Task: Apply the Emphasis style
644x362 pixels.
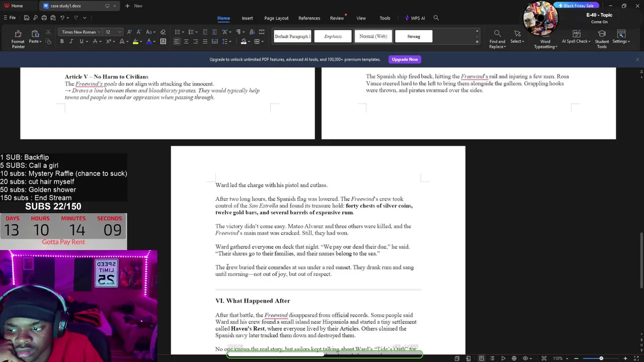Action: [x=333, y=36]
